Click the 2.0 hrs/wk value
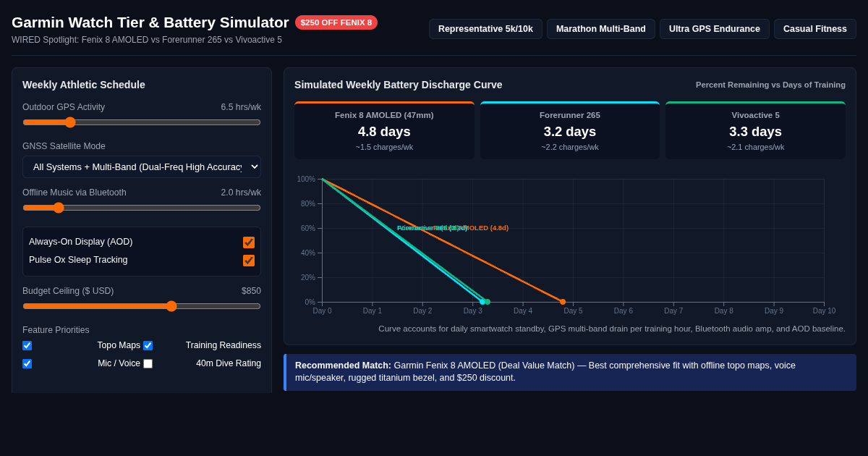 (x=241, y=193)
